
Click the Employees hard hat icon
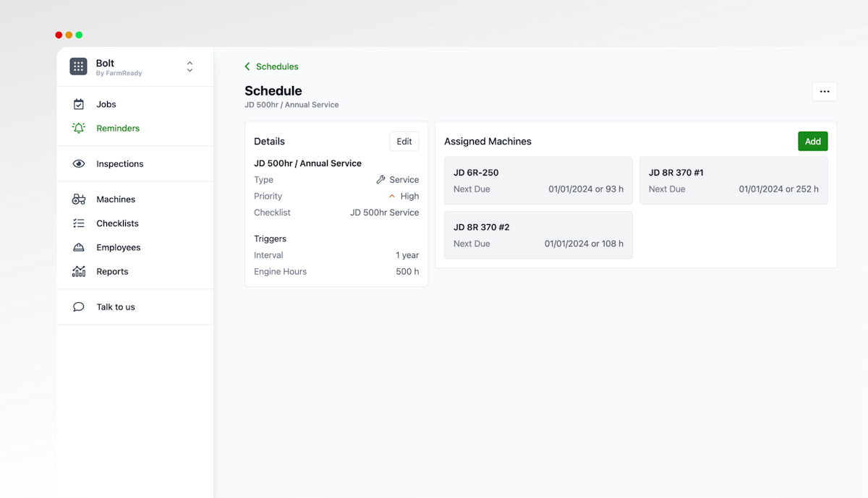(x=79, y=247)
